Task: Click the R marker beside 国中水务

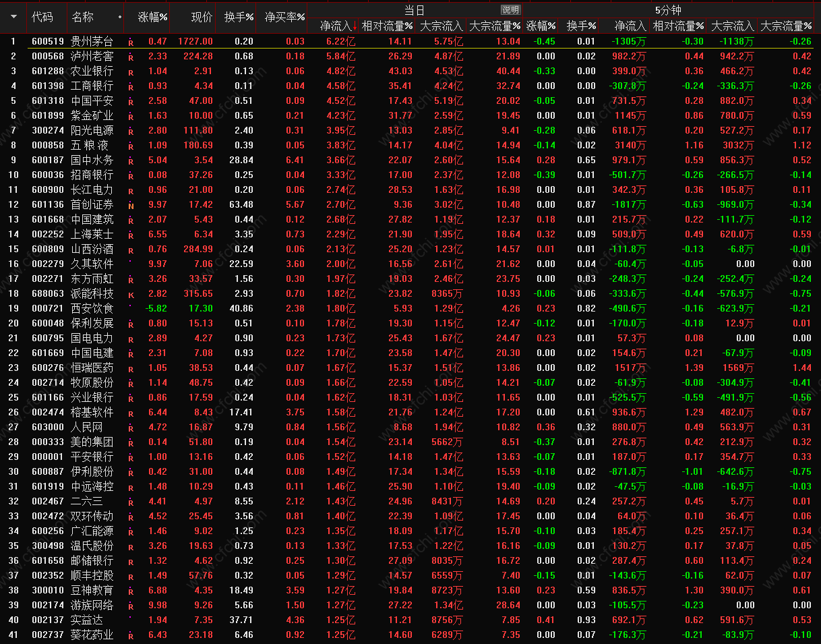Action: 131,160
